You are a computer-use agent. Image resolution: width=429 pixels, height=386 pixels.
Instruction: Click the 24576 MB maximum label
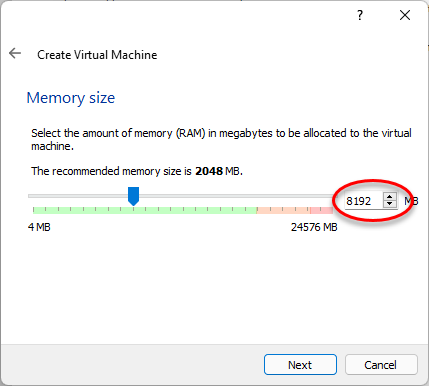click(314, 227)
